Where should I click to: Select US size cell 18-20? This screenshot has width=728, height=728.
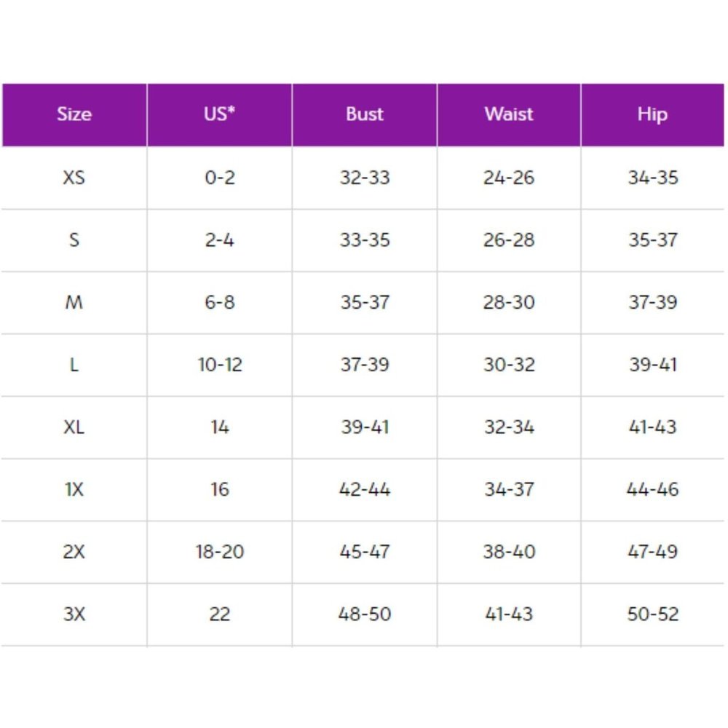[219, 552]
